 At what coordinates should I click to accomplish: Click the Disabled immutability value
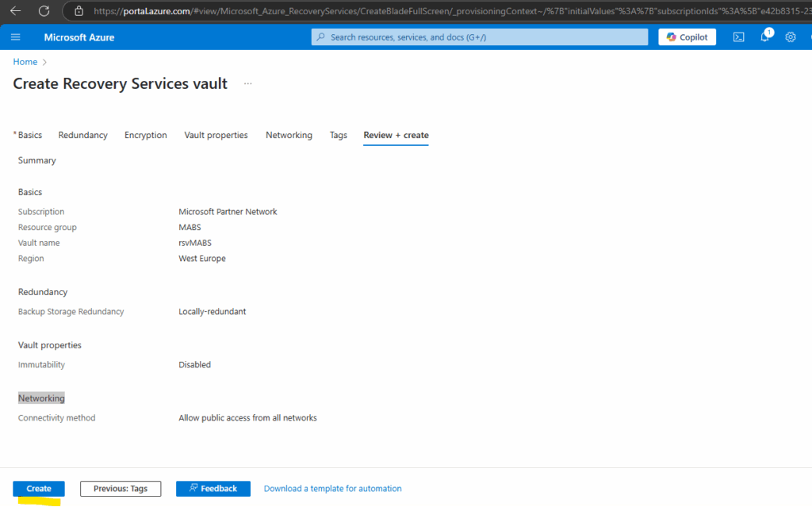[195, 364]
